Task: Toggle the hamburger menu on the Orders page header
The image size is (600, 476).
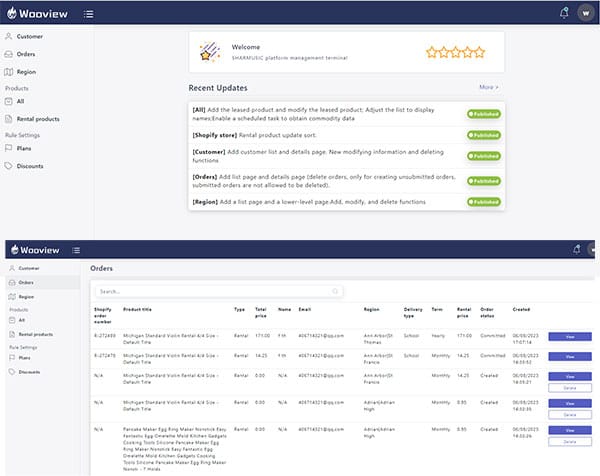Action: click(x=76, y=250)
